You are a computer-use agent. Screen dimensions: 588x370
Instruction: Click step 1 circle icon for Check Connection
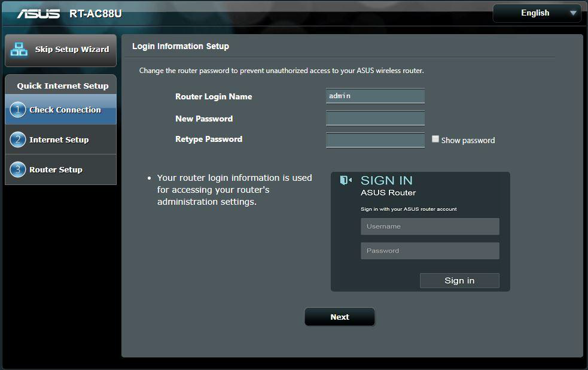coord(17,110)
